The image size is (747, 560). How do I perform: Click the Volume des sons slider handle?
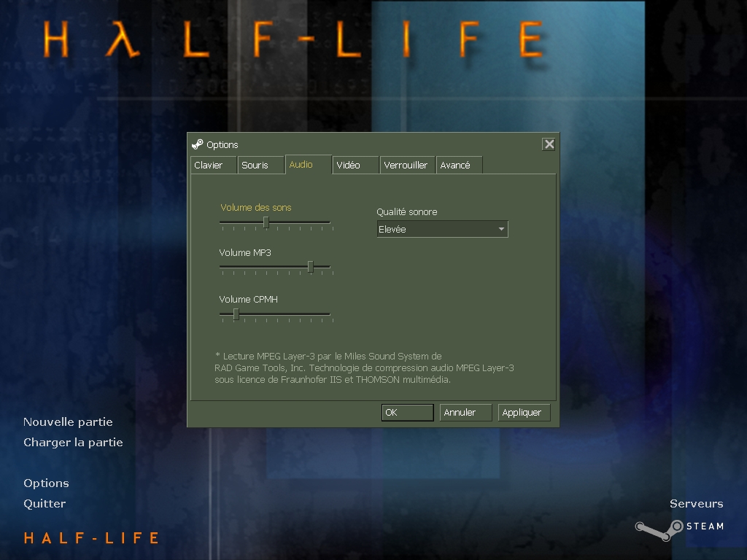point(266,222)
